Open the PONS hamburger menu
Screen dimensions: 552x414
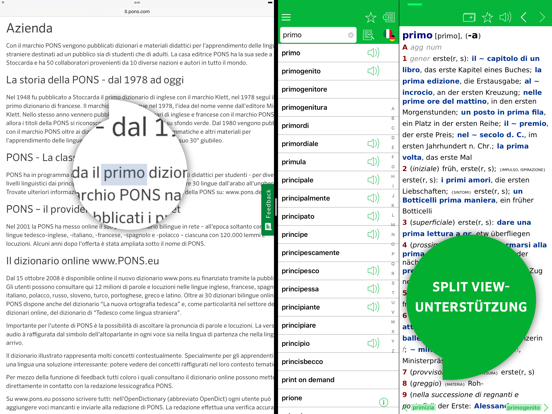286,17
